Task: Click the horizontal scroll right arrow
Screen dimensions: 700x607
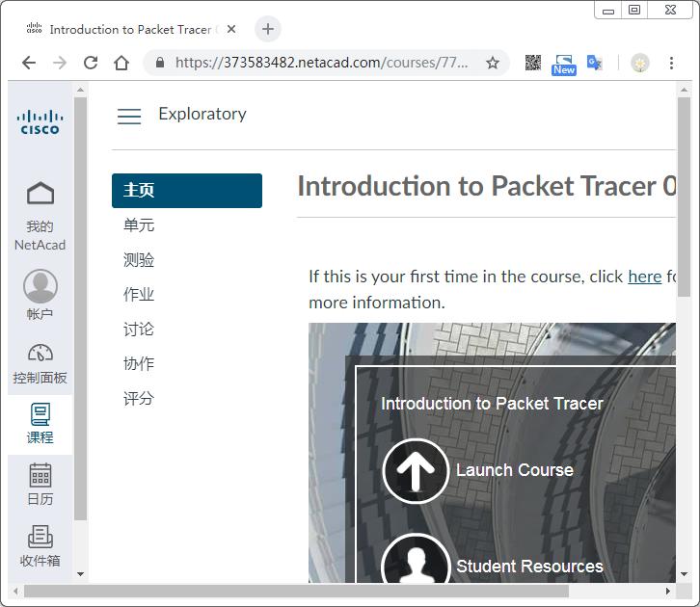Action: coord(668,591)
